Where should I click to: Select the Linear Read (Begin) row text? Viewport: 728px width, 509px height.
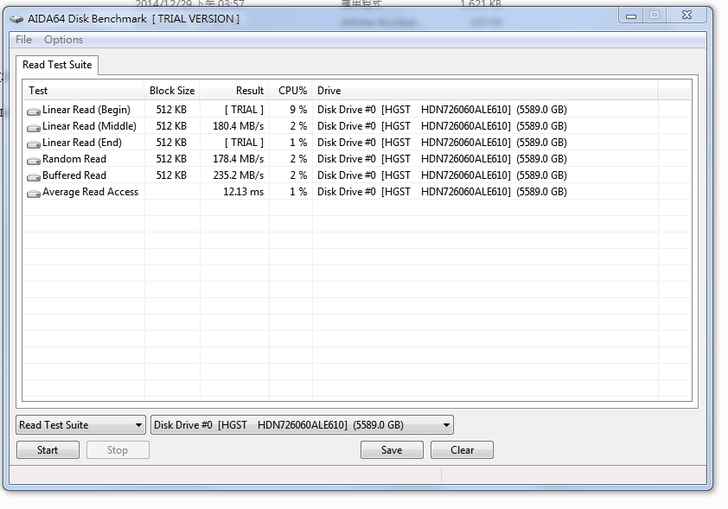click(86, 110)
